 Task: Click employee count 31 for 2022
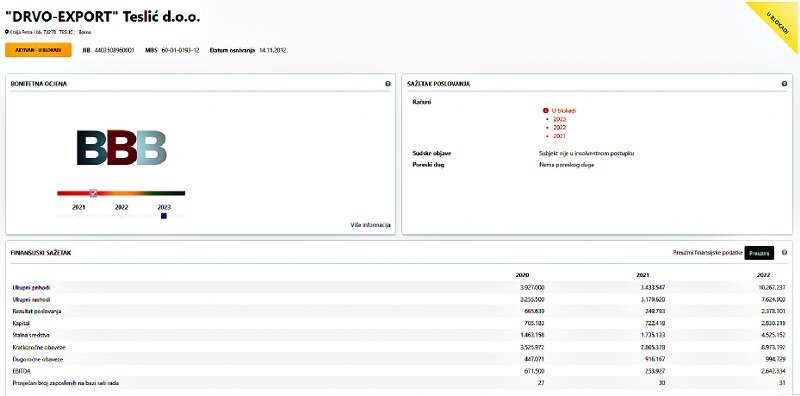pyautogui.click(x=782, y=383)
